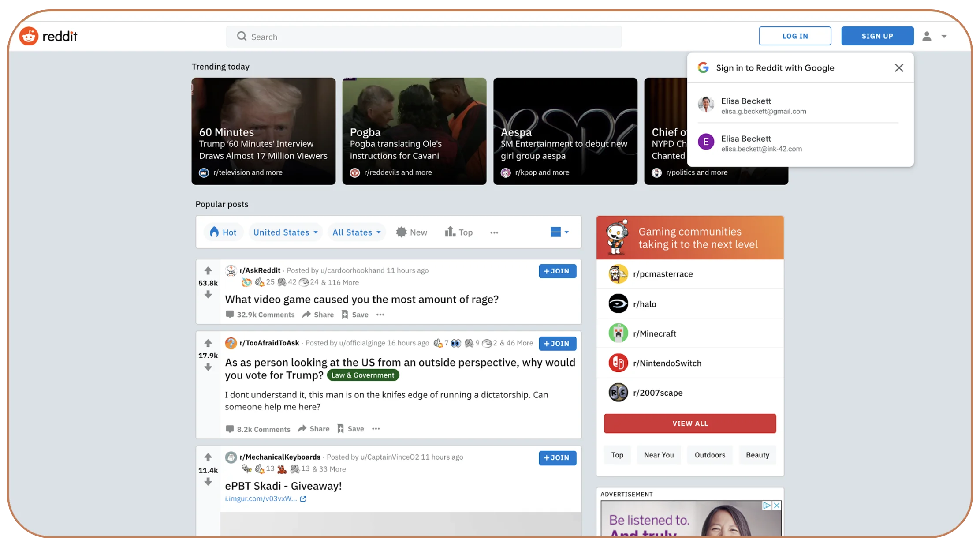The height and width of the screenshot is (547, 980).
Task: Expand the United States country dropdown
Action: (x=286, y=232)
